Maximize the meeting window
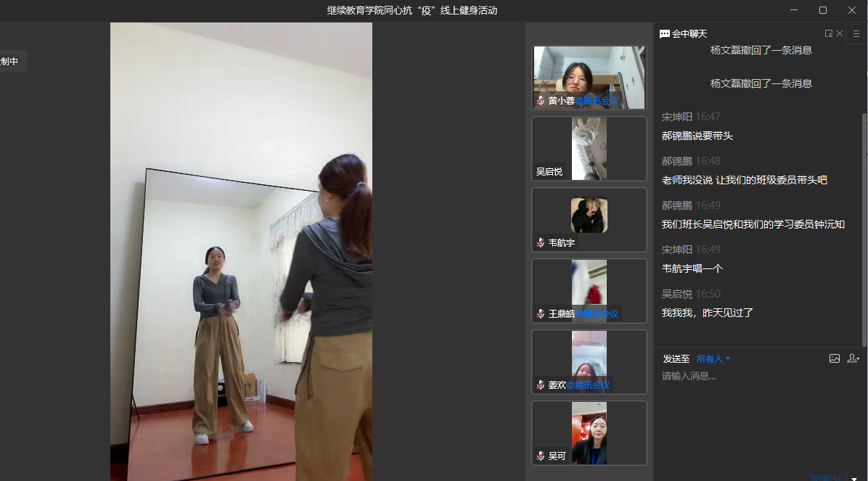The width and height of the screenshot is (868, 481). [822, 10]
